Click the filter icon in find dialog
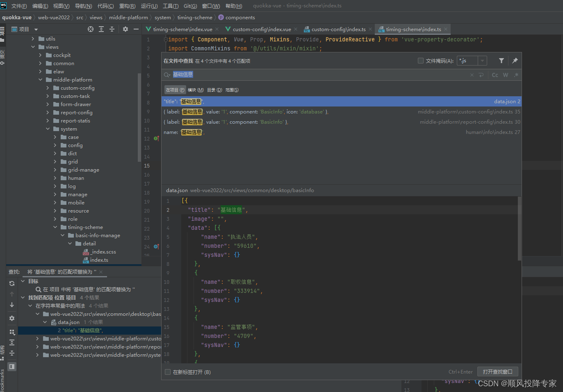 [x=501, y=61]
